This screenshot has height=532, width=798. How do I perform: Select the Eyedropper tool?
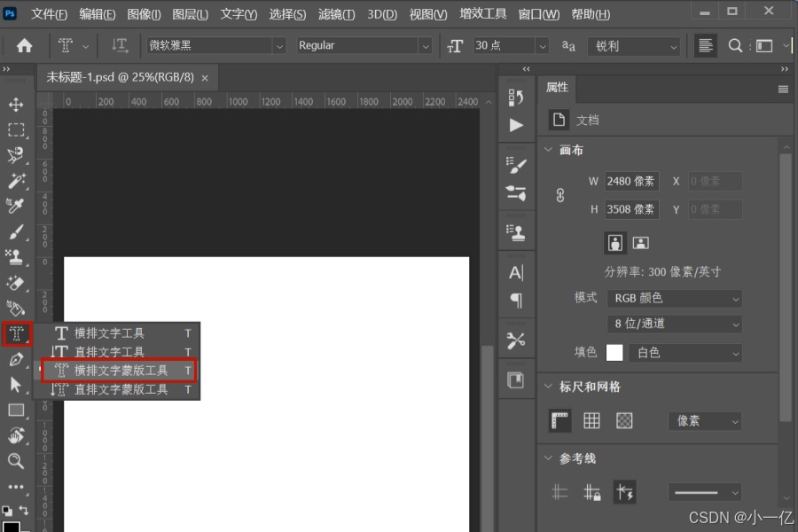tap(16, 207)
